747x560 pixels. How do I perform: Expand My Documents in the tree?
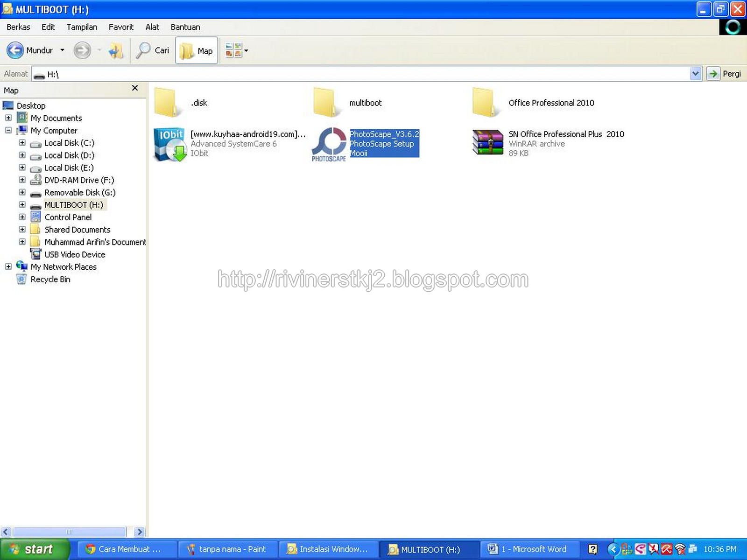(x=8, y=118)
